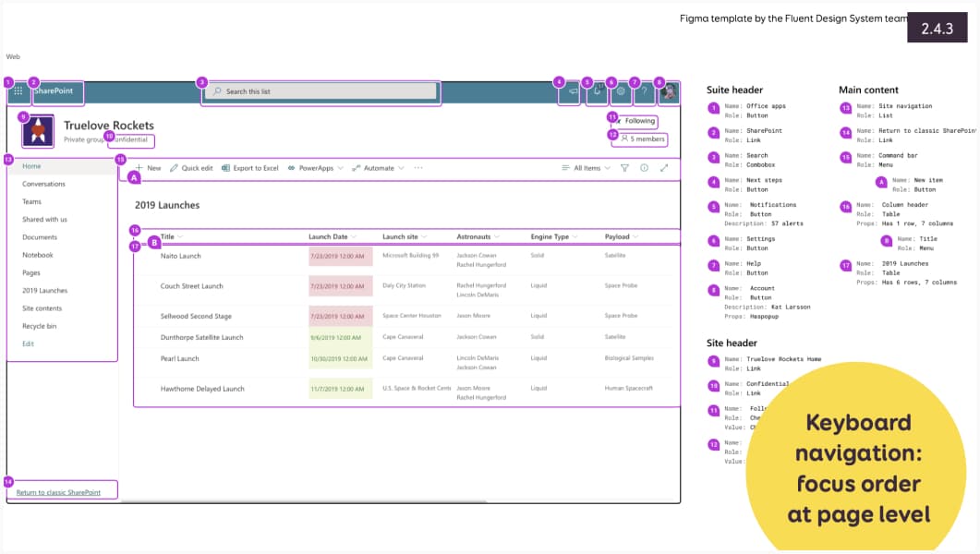Screen dimensions: 980x554
Task: Click the Return to classic SharePoint link
Action: tap(57, 491)
